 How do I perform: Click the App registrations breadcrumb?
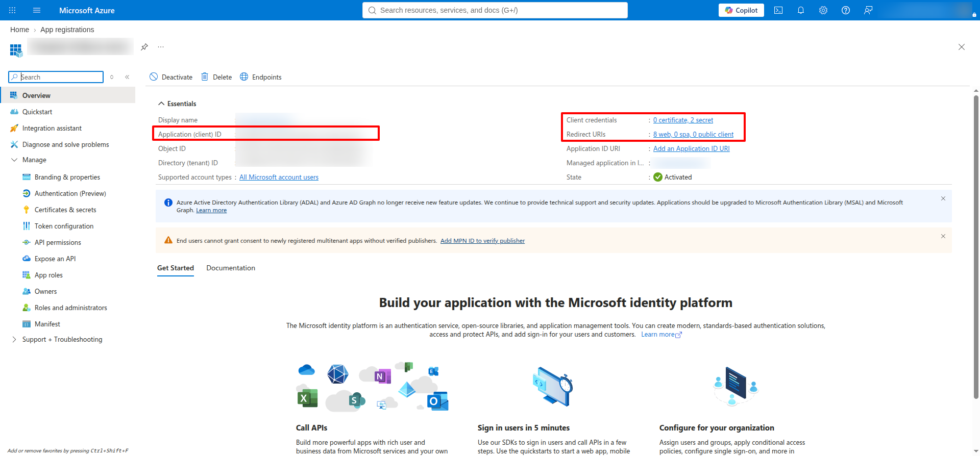pos(67,30)
